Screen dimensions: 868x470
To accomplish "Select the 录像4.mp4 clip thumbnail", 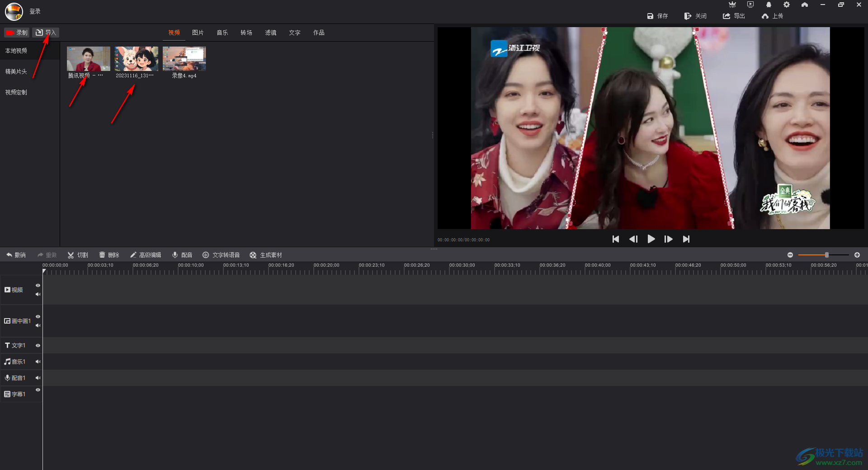I will pos(184,59).
